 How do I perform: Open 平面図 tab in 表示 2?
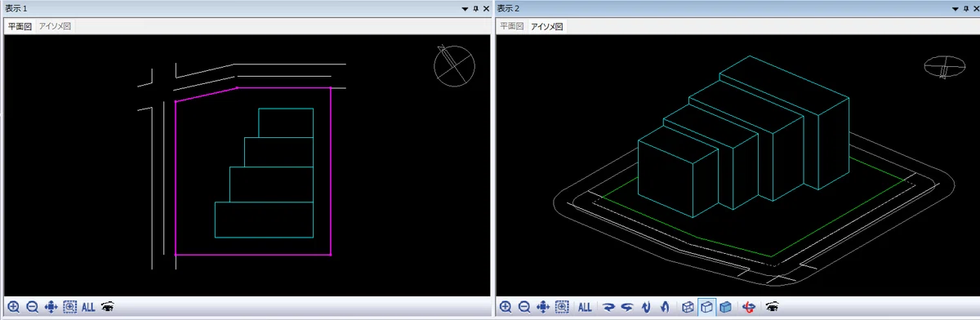tap(511, 26)
